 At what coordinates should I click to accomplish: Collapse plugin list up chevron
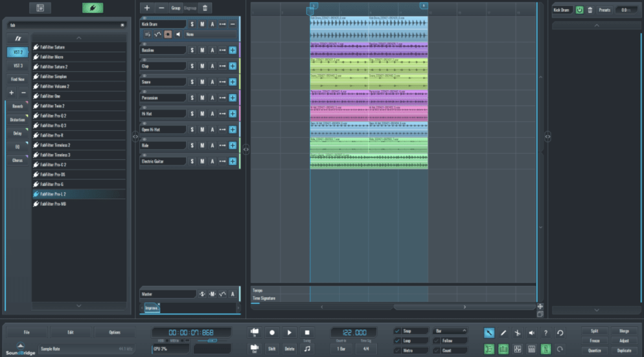(x=79, y=37)
